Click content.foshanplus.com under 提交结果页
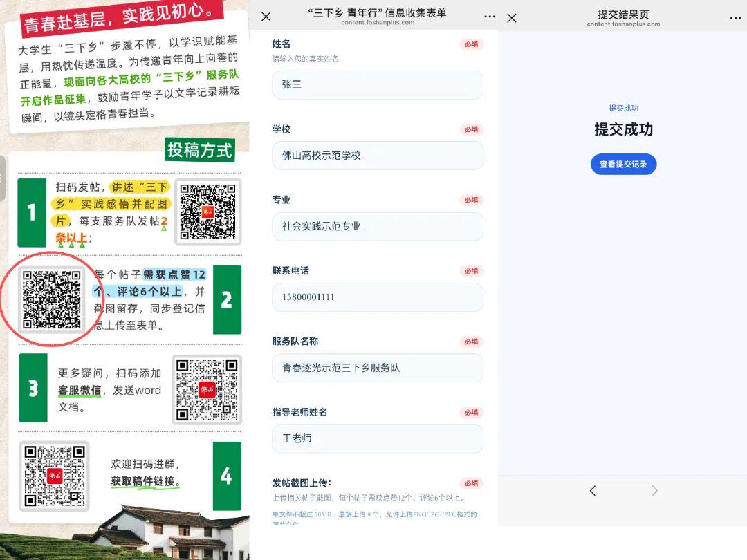Image resolution: width=747 pixels, height=560 pixels. point(624,24)
